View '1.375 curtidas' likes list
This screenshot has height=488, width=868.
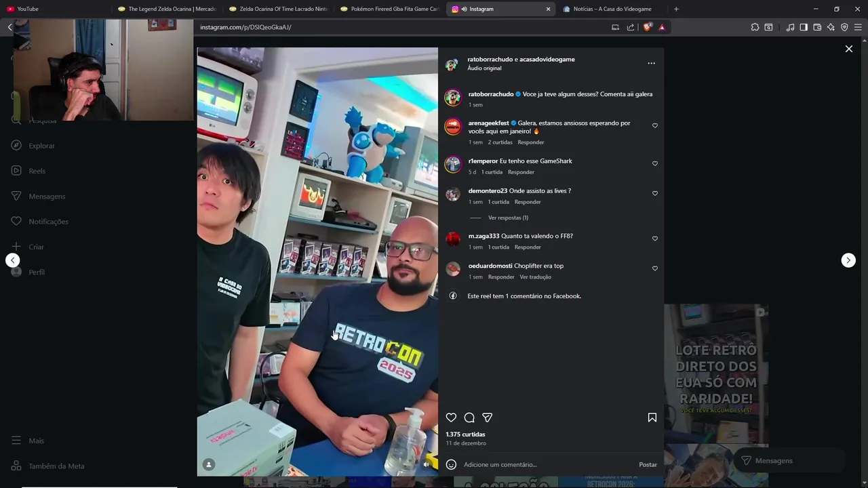coord(465,434)
